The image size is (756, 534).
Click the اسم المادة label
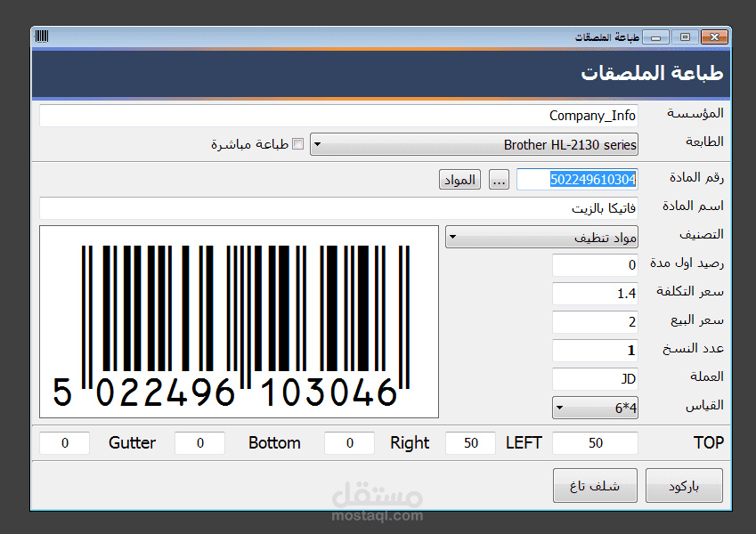pyautogui.click(x=693, y=206)
